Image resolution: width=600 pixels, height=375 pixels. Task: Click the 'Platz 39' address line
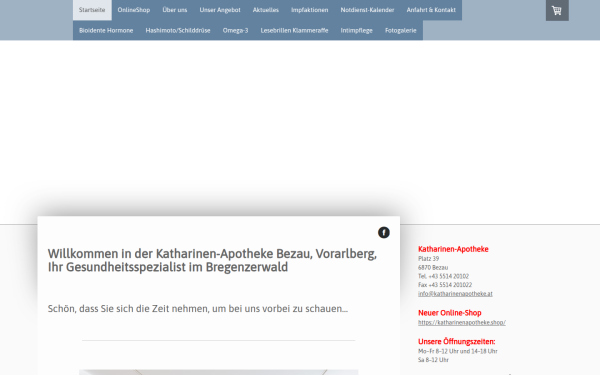coord(428,259)
